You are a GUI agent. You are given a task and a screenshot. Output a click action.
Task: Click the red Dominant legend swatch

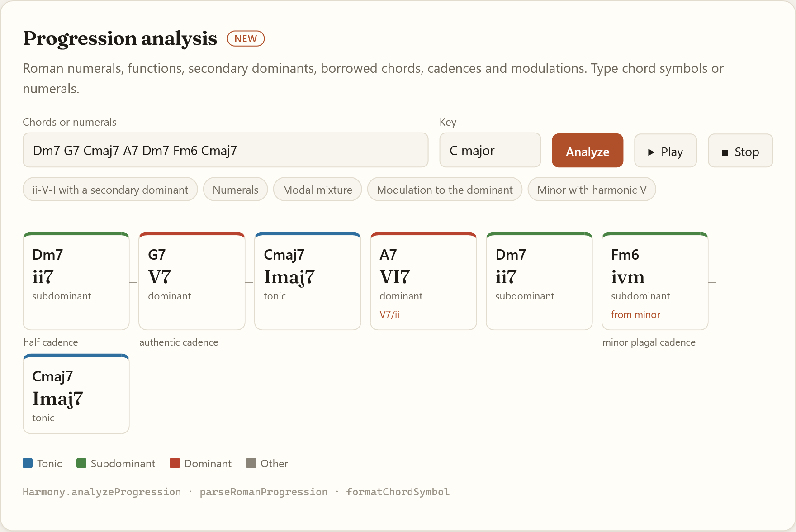coord(175,463)
